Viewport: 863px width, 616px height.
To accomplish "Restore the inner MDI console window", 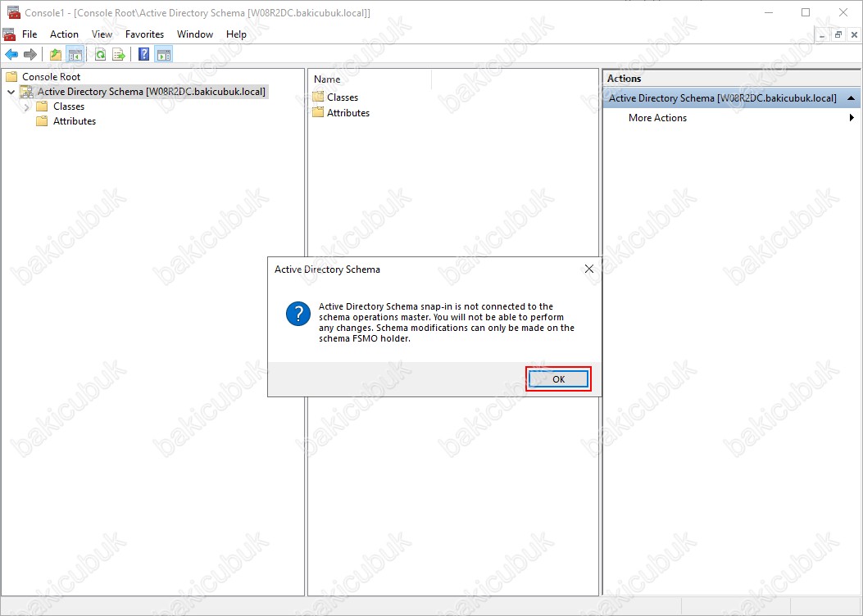I will click(x=838, y=34).
